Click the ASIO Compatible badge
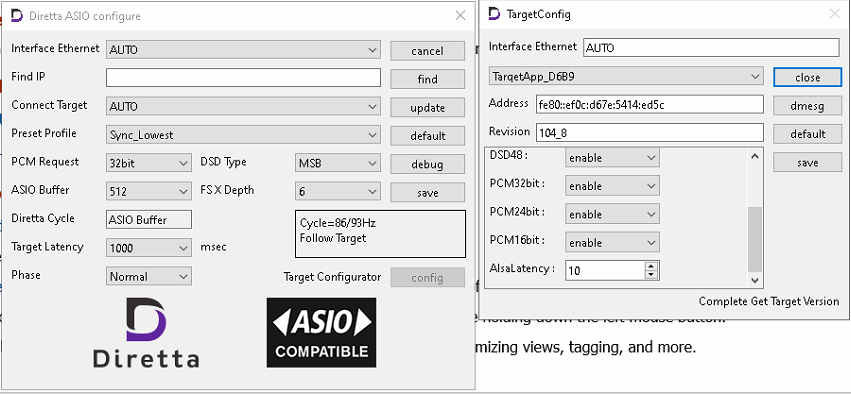Viewport: 851px width, 394px height. point(321,333)
